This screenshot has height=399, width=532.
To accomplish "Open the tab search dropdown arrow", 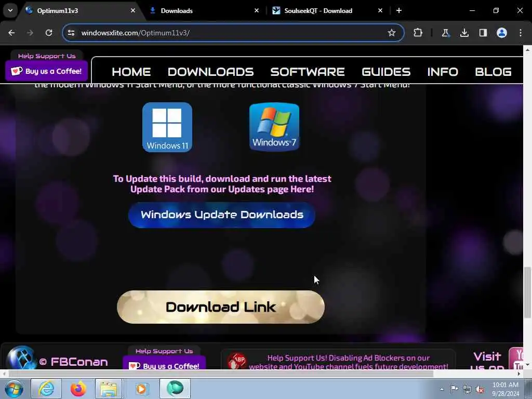I will coord(10,10).
